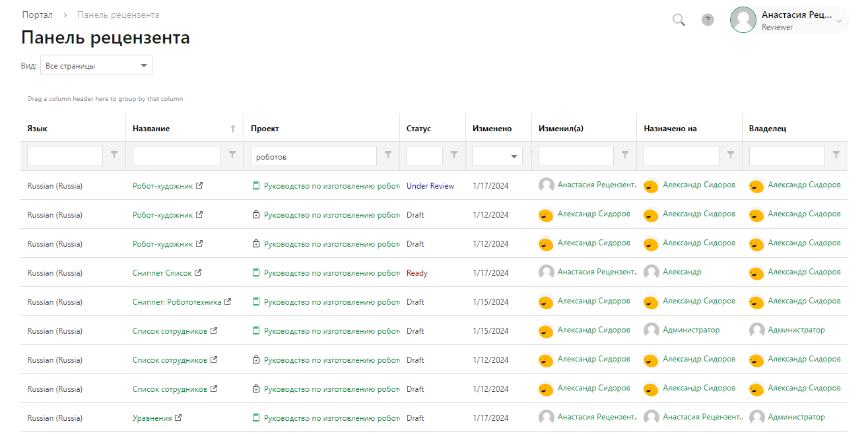Click the filter icon for Язык column
The width and height of the screenshot is (868, 434).
pos(114,155)
